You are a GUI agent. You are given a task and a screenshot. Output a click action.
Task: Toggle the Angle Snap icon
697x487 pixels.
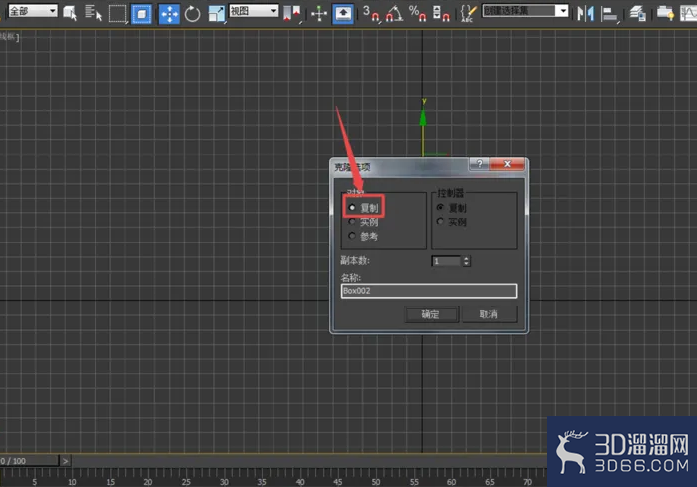click(x=394, y=13)
